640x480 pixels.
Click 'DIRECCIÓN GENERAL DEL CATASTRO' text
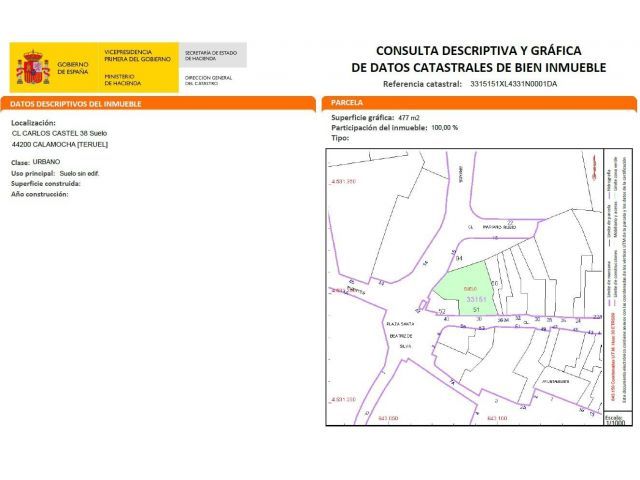(208, 80)
